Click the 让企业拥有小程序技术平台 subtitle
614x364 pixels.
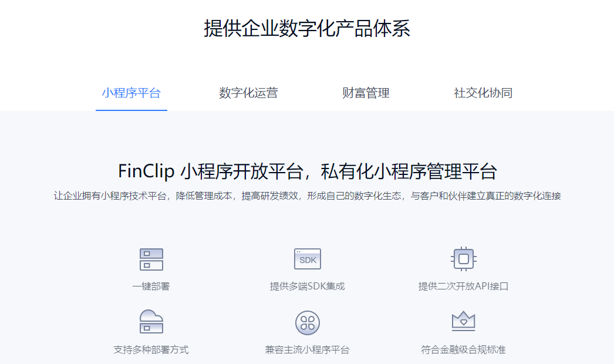click(x=307, y=196)
